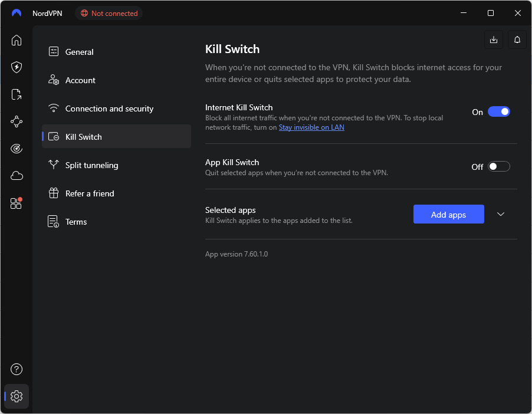Open the Help question mark icon

pos(17,369)
